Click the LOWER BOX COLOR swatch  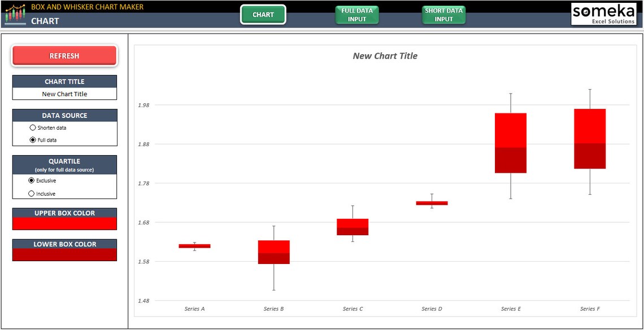64,253
